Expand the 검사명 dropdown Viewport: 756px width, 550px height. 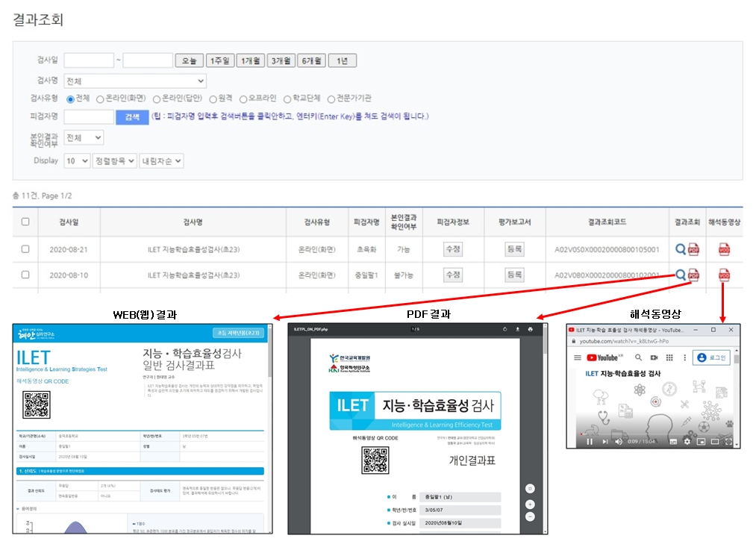tap(134, 81)
